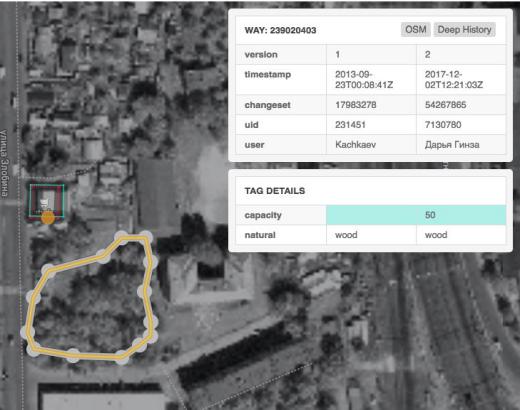Click the natural tag row label

click(260, 235)
